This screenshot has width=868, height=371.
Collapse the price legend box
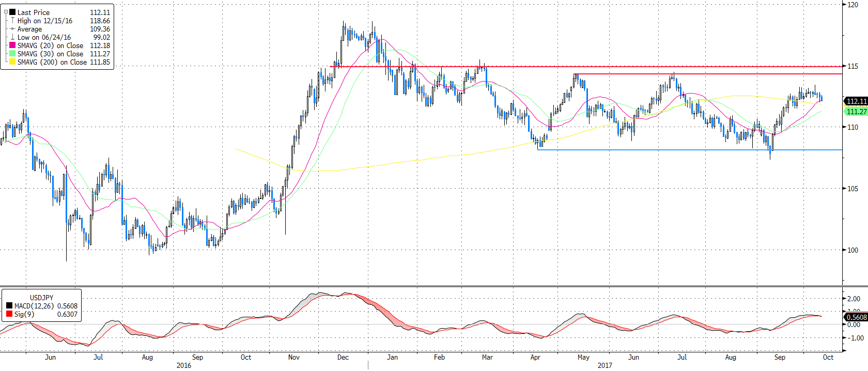point(6,12)
